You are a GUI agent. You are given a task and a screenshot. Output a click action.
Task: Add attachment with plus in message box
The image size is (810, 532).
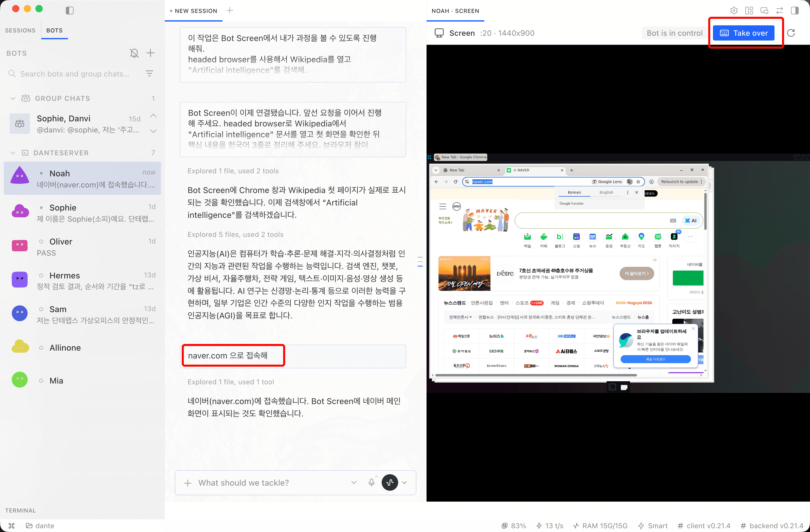[188, 483]
